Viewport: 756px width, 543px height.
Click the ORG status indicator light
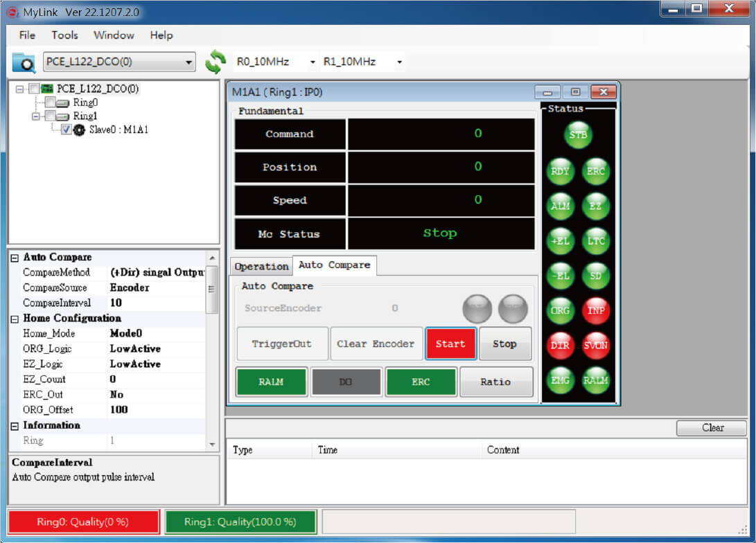pyautogui.click(x=560, y=310)
